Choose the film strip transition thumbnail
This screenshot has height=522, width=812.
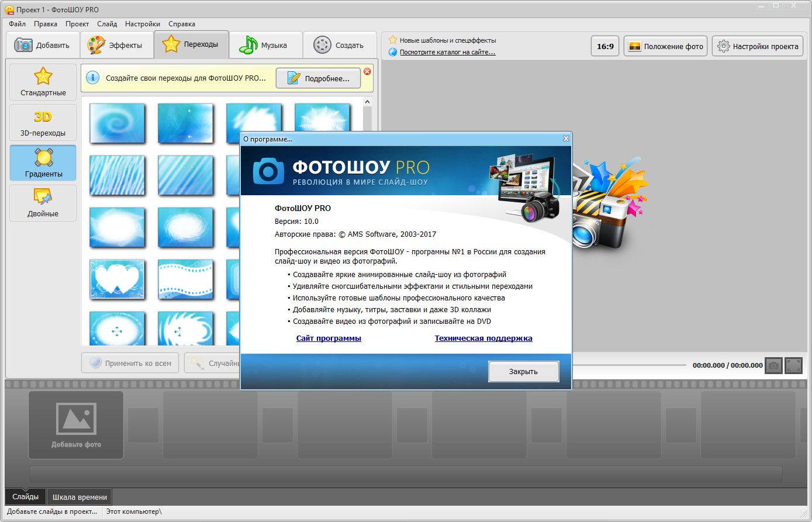click(185, 279)
